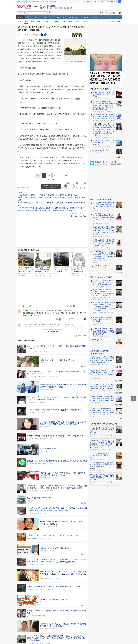
Task: Click コメントを書く button
Action: click(x=69, y=306)
